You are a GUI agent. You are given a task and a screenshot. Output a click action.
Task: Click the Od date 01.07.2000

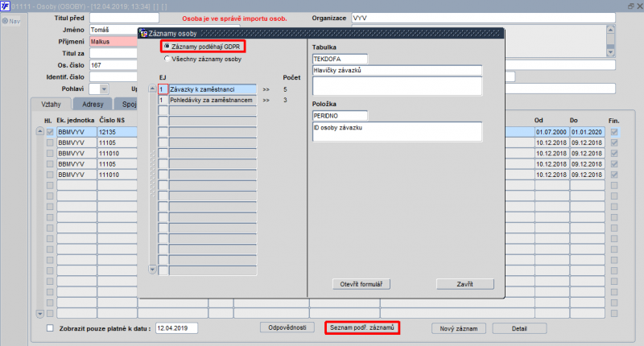click(x=551, y=132)
